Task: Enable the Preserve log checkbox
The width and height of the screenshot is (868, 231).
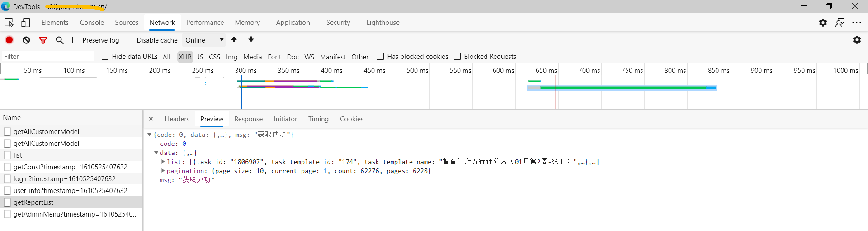Action: pyautogui.click(x=76, y=40)
